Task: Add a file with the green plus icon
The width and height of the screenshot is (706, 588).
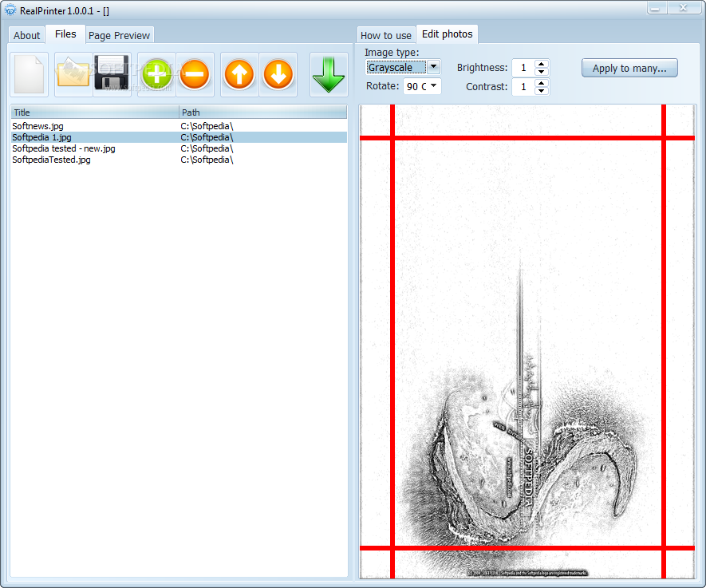Action: [156, 74]
